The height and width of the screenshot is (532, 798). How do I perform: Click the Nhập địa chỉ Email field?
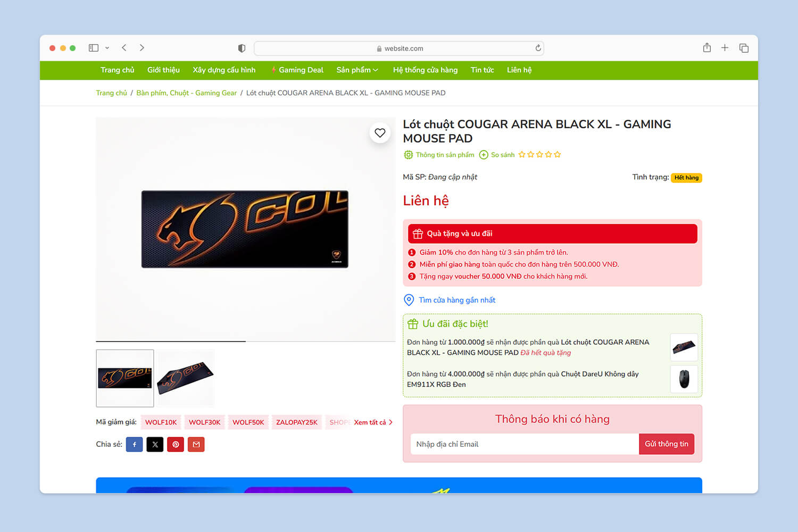click(525, 444)
